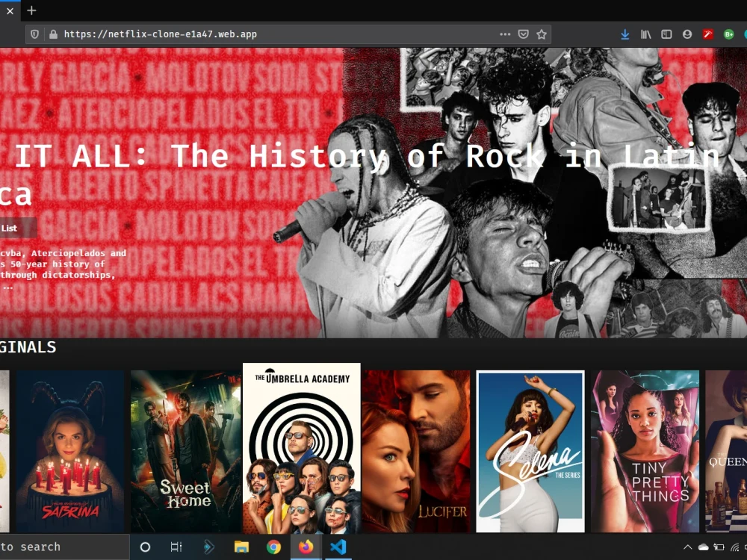The width and height of the screenshot is (747, 560).
Task: Open the Tiny Pretty Things poster
Action: [645, 452]
